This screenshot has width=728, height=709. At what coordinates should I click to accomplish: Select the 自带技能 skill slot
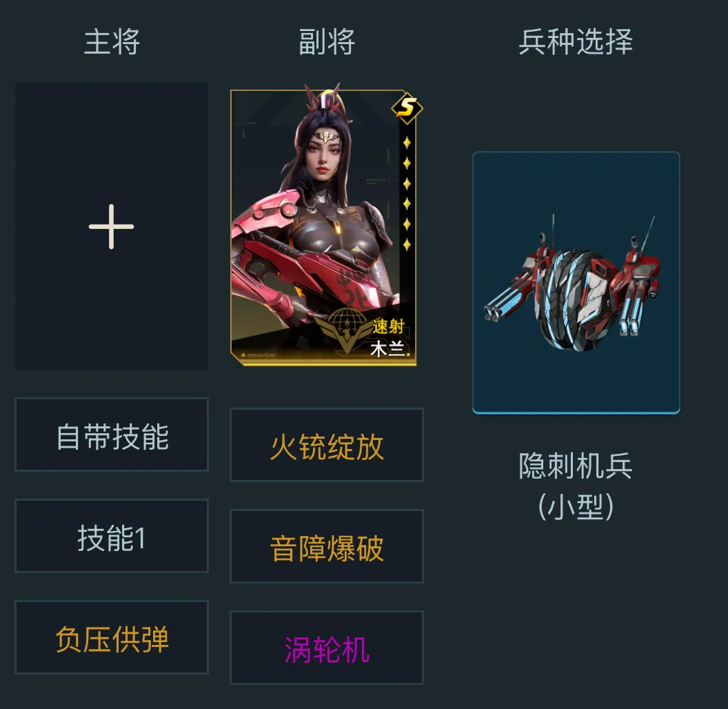click(112, 435)
